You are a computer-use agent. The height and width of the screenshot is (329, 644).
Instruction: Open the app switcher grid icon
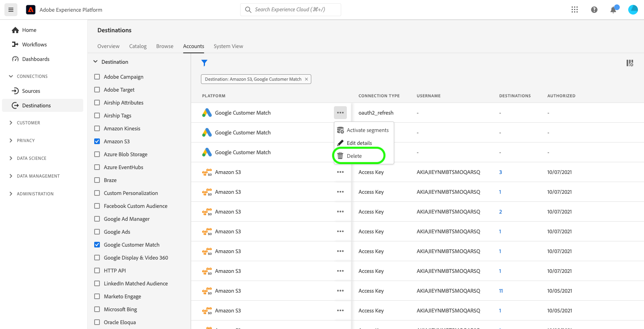coord(574,10)
